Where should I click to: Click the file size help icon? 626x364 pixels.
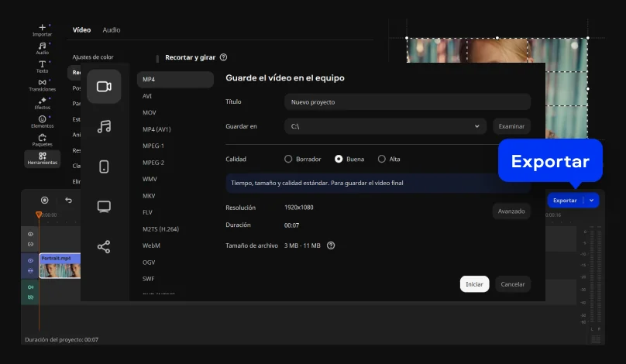(331, 246)
